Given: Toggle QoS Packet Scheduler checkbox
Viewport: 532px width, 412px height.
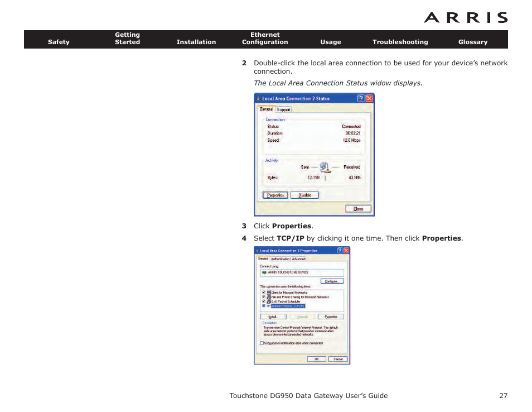Looking at the screenshot, I should tap(263, 301).
